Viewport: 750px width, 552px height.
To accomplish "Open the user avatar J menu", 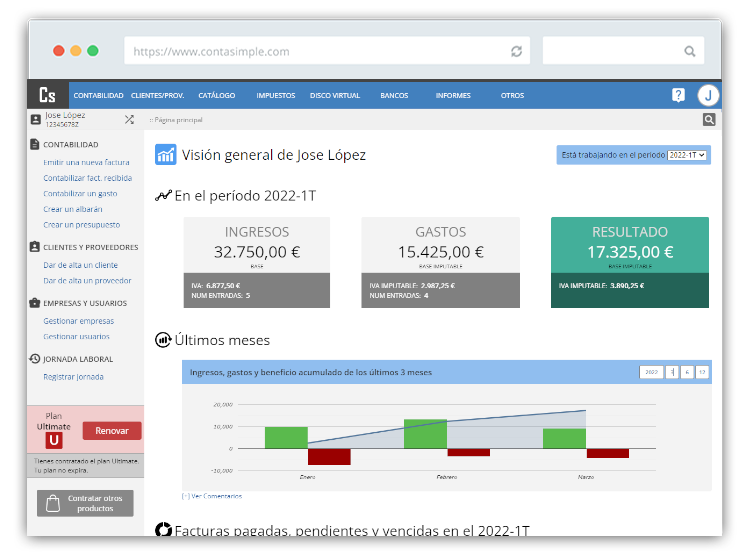I will [708, 95].
